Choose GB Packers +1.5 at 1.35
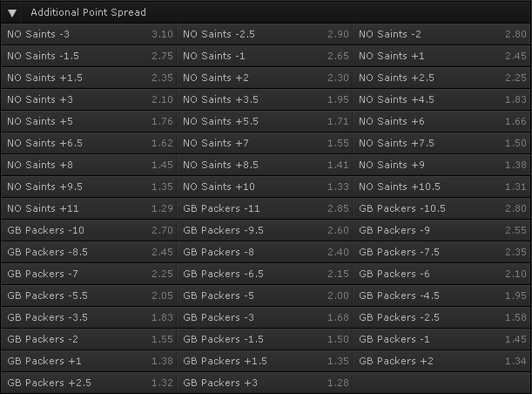 265,360
